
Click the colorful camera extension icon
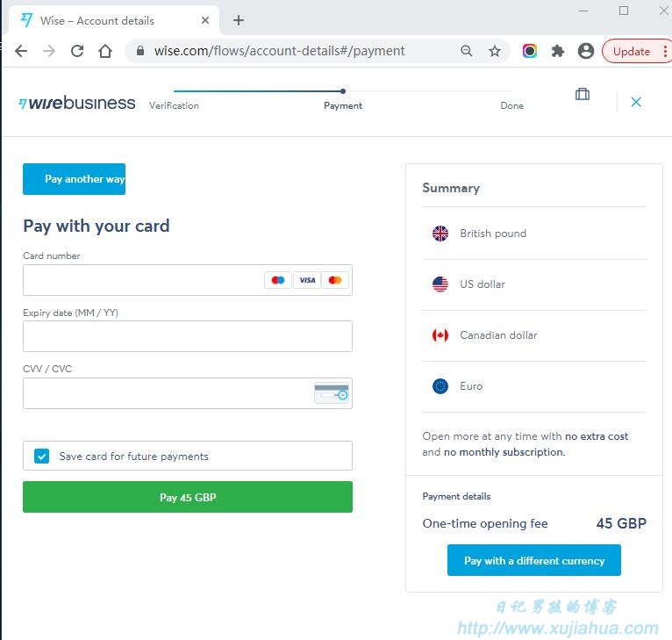click(x=530, y=51)
